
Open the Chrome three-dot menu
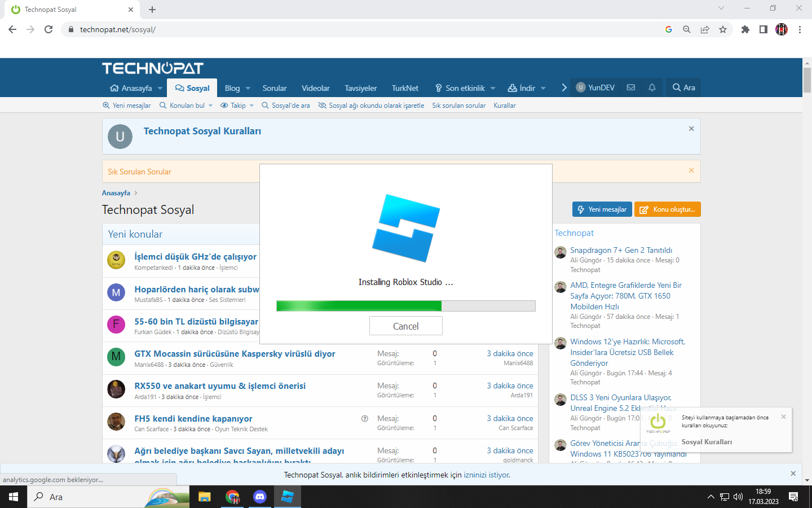pyautogui.click(x=800, y=29)
